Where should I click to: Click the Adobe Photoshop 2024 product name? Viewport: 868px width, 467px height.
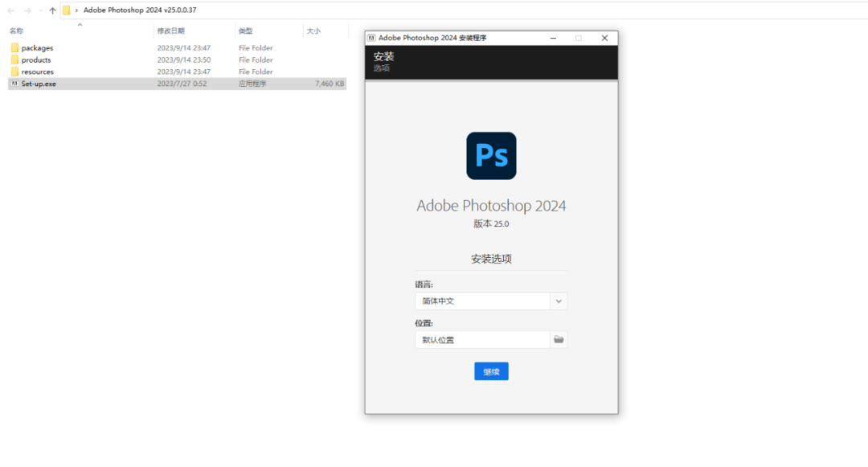tap(491, 206)
